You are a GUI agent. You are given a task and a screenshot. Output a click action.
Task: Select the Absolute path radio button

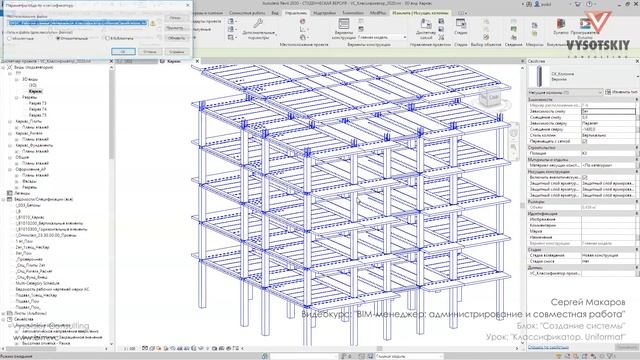click(9, 38)
